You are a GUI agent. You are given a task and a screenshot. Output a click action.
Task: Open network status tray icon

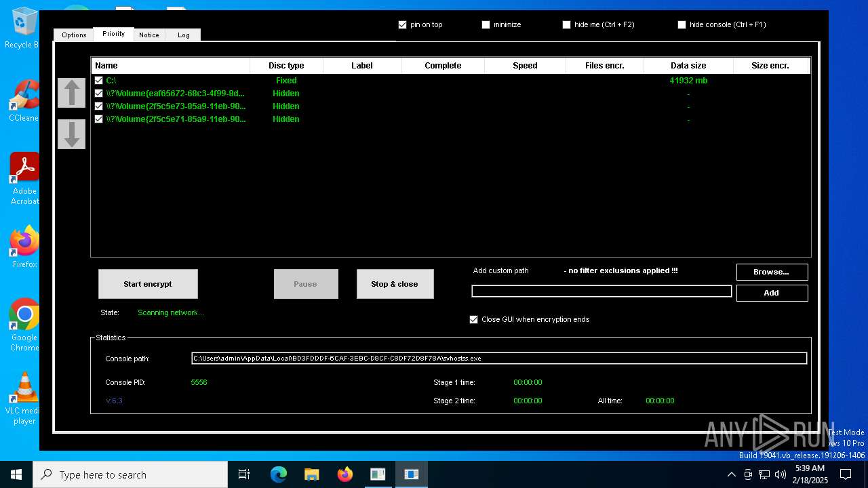764,474
